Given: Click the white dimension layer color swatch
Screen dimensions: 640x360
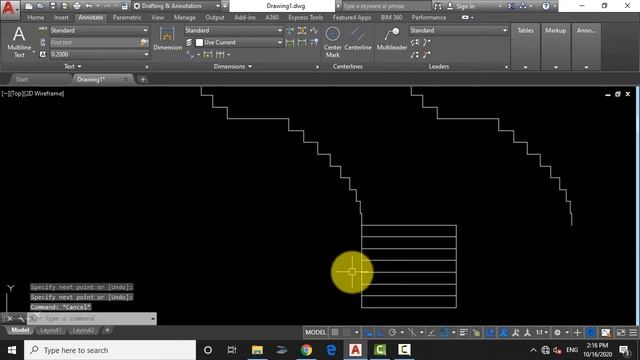Looking at the screenshot, I should 199,42.
